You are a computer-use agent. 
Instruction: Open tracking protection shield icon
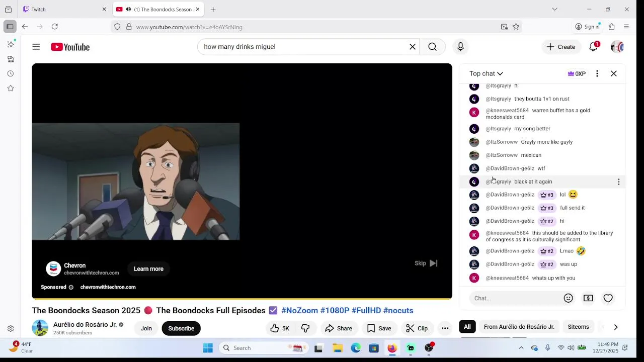pos(117,27)
